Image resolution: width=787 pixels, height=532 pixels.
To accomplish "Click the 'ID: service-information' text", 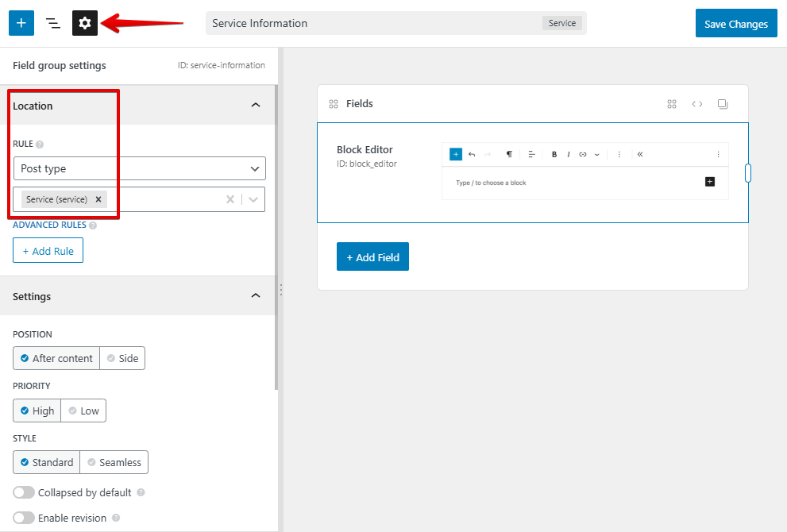I will [221, 65].
